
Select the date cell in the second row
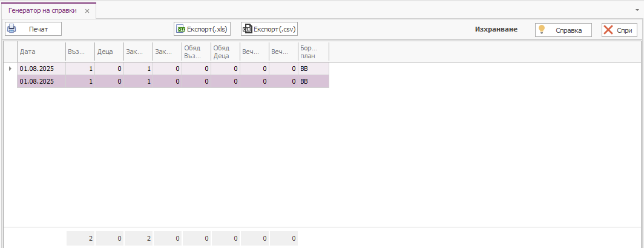[41, 81]
